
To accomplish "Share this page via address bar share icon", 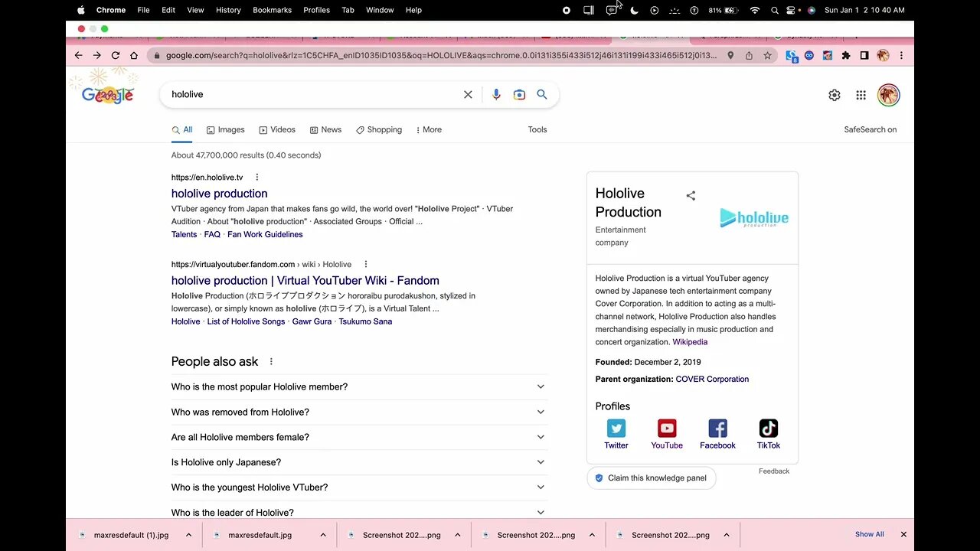I will point(749,55).
